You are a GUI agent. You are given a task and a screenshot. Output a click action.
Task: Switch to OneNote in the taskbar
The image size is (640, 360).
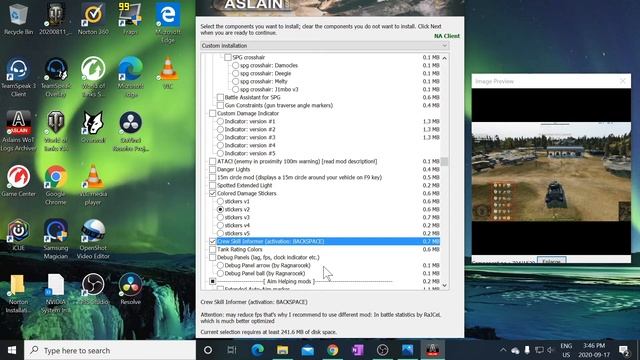pos(358,350)
